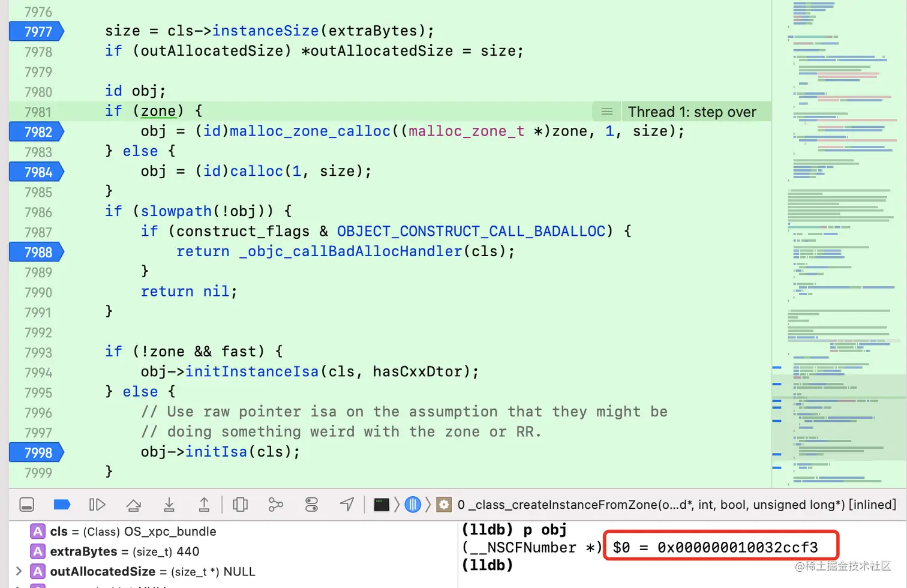Click _objc_callBadAllocHandler on line 7988
The image size is (907, 588).
350,251
